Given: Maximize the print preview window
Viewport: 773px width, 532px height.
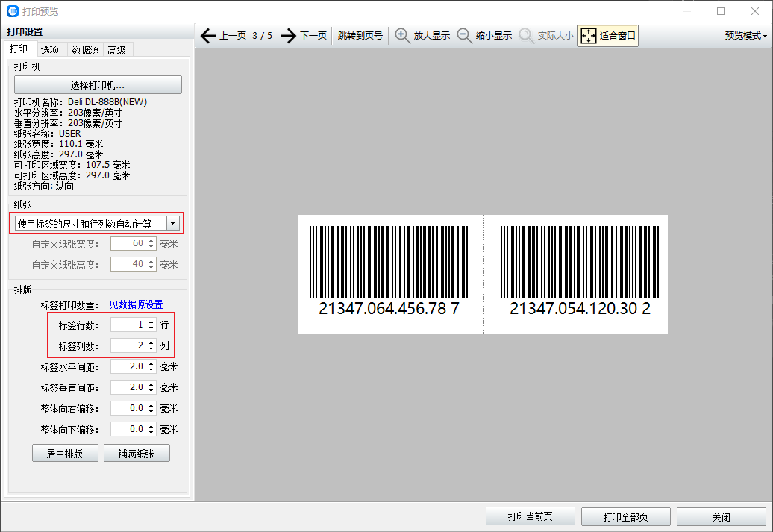Looking at the screenshot, I should point(721,11).
